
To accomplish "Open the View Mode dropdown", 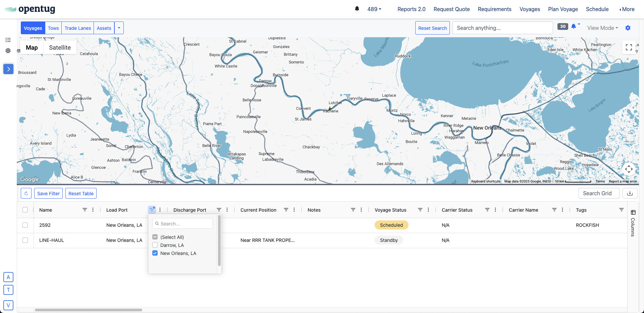I will [x=602, y=28].
